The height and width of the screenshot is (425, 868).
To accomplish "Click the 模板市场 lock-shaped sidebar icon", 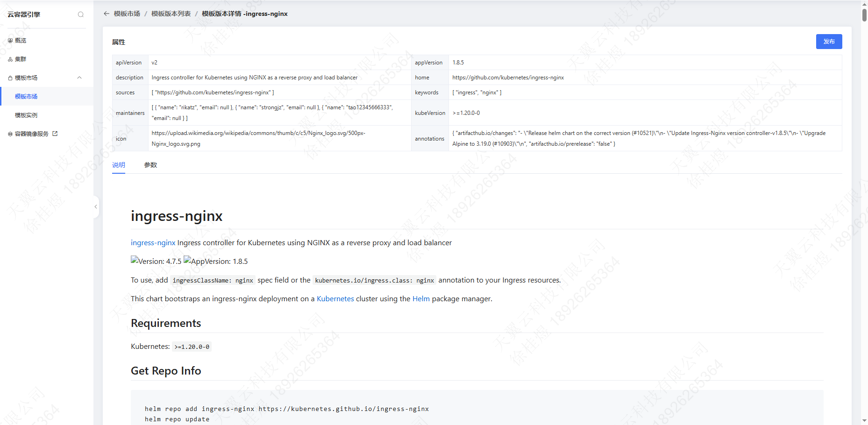I will click(x=10, y=78).
